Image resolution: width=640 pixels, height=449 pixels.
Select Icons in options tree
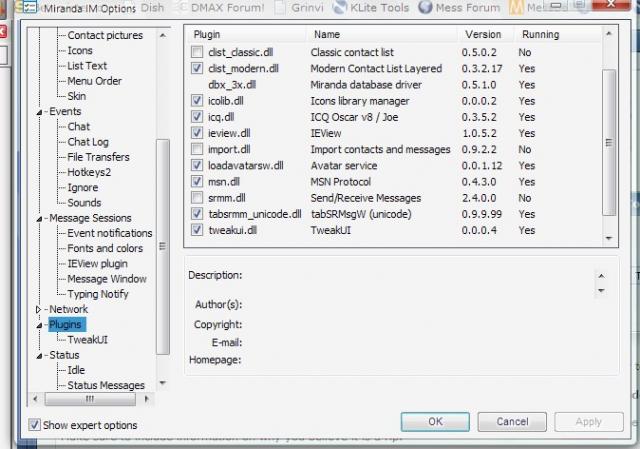(80, 51)
